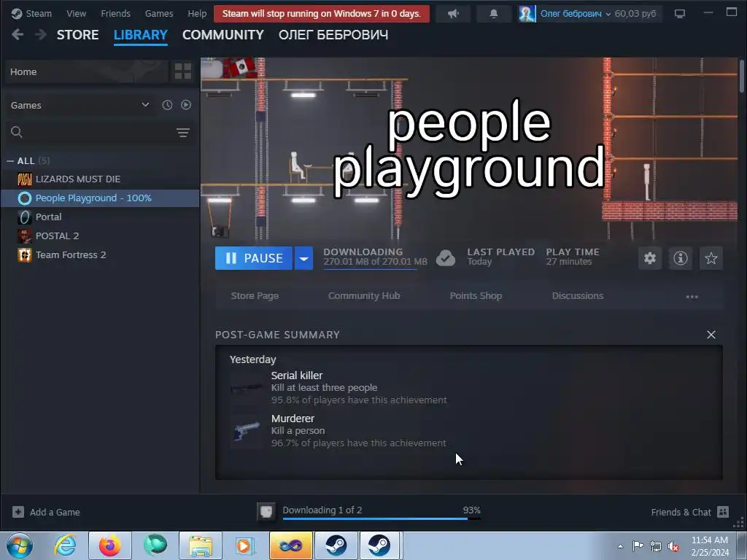
Task: Click the user avatar picture
Action: (527, 14)
